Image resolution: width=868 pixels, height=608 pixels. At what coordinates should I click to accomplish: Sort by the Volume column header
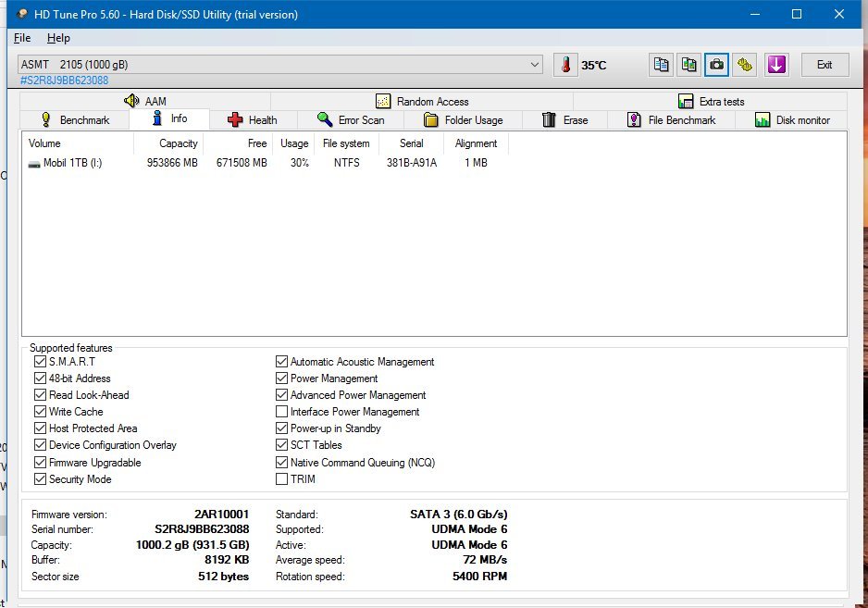pyautogui.click(x=78, y=143)
